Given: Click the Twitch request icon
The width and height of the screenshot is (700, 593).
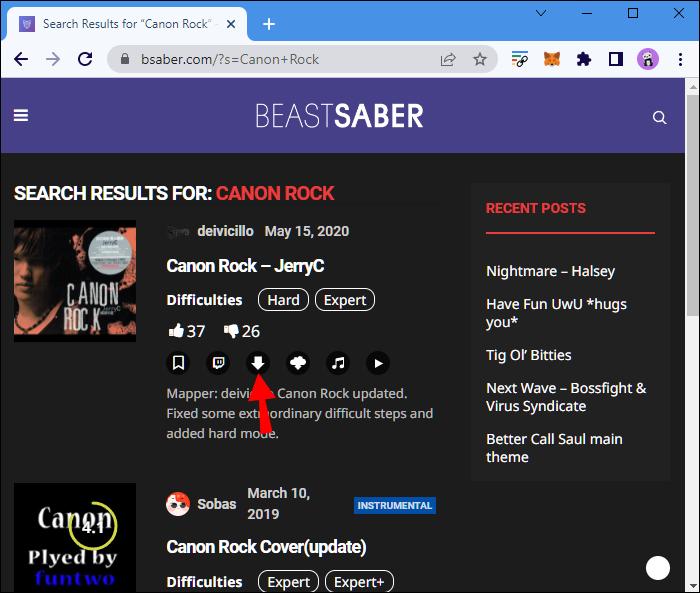Looking at the screenshot, I should (218, 363).
